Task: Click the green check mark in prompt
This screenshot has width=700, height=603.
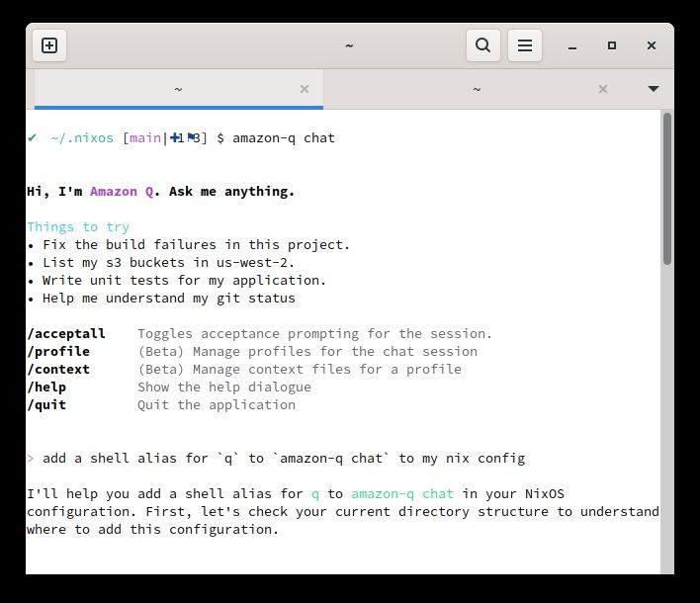Action: click(32, 137)
